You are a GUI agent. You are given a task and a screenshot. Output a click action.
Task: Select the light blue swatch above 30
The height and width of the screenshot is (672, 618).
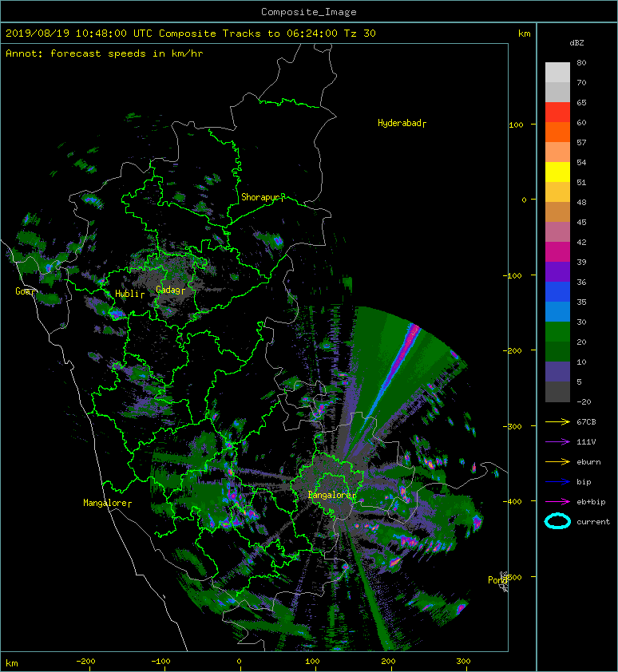(x=557, y=311)
